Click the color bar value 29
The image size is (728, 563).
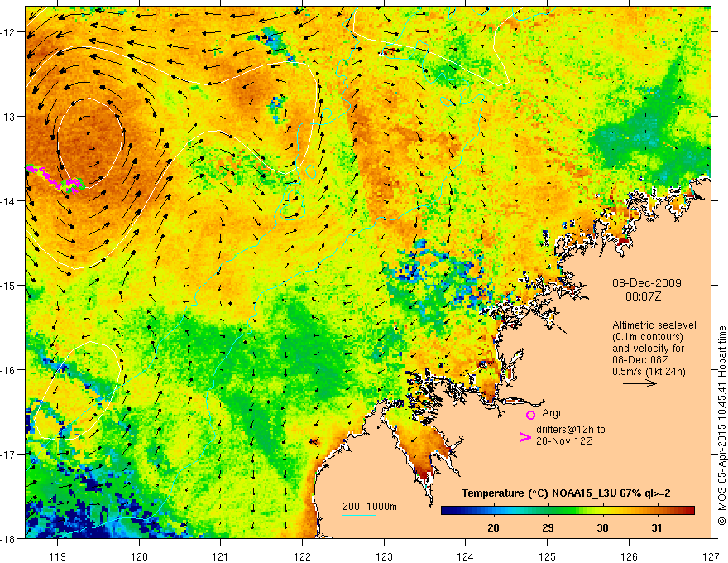548,527
